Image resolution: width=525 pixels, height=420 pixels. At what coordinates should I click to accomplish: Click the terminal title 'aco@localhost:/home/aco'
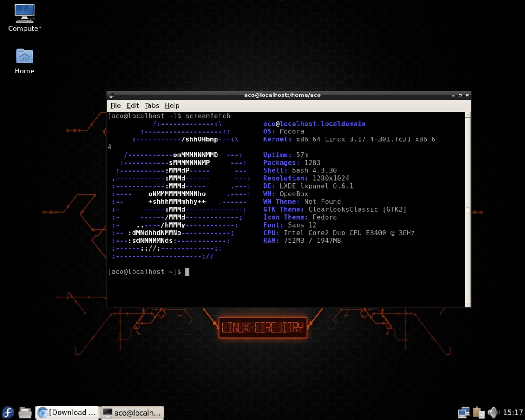pos(282,95)
